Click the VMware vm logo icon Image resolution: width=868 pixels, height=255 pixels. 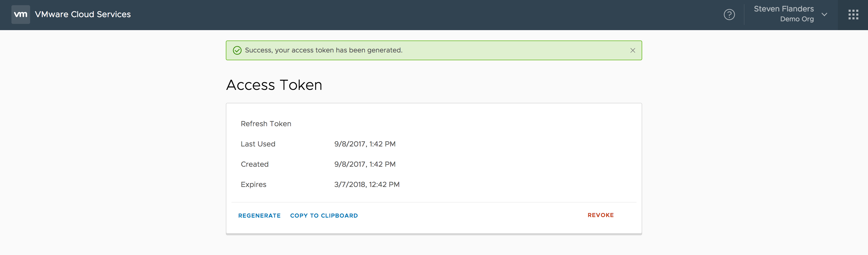coord(21,15)
